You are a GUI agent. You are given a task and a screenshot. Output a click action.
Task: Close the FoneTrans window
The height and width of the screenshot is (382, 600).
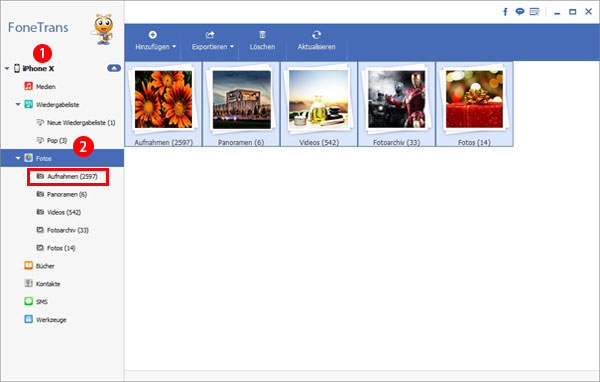click(589, 12)
